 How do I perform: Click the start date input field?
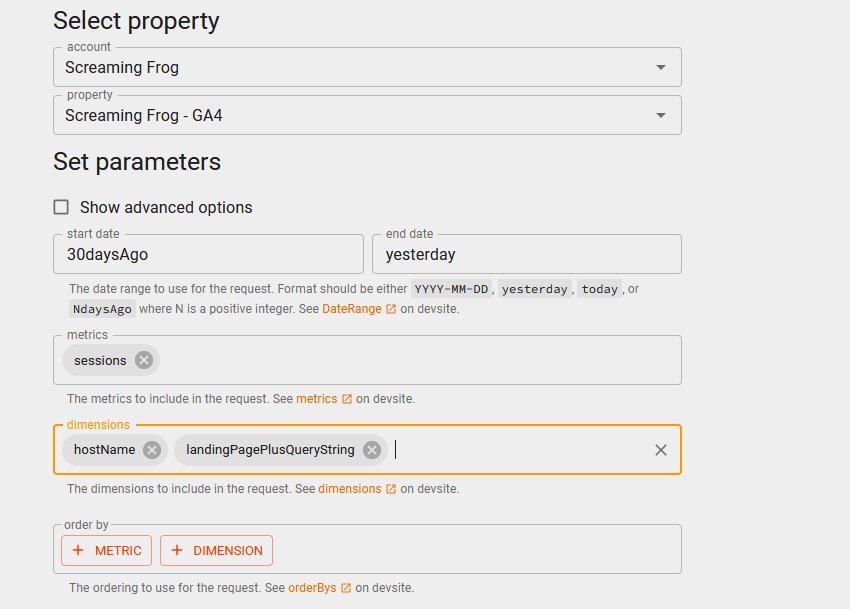(x=208, y=255)
